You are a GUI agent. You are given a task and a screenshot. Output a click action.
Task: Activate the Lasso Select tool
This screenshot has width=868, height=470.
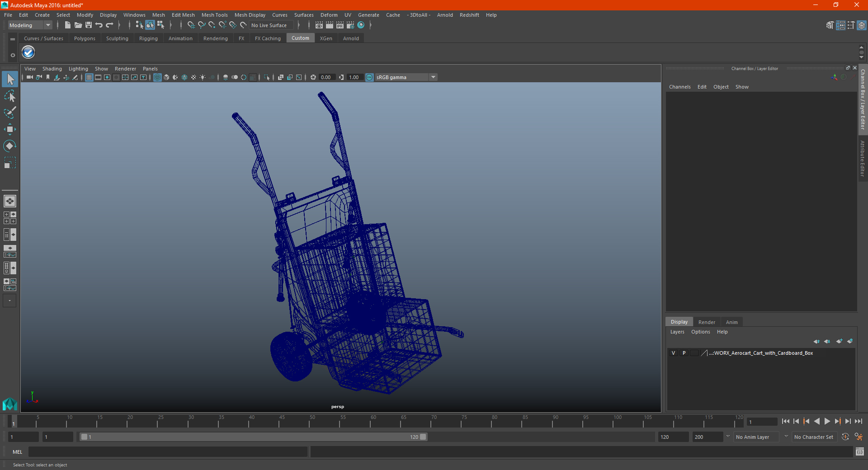point(10,96)
